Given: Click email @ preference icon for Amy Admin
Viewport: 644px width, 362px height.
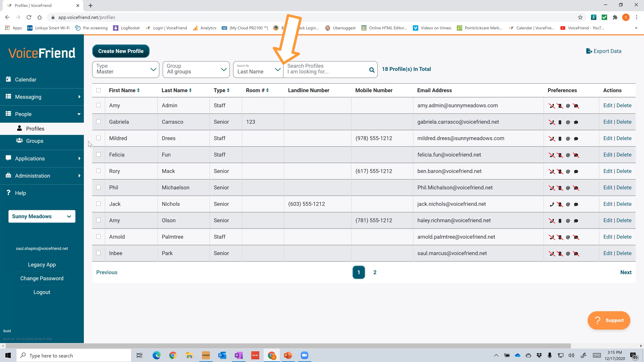Looking at the screenshot, I should [568, 106].
